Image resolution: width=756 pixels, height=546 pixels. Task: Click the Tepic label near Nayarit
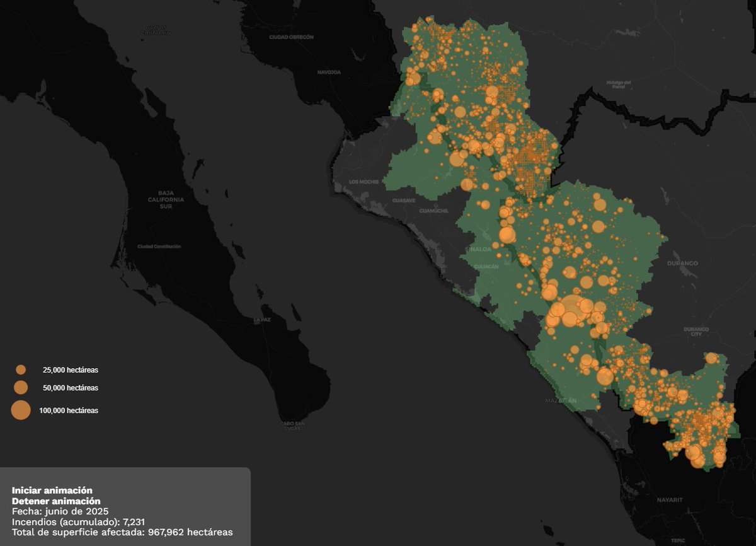[x=680, y=539]
